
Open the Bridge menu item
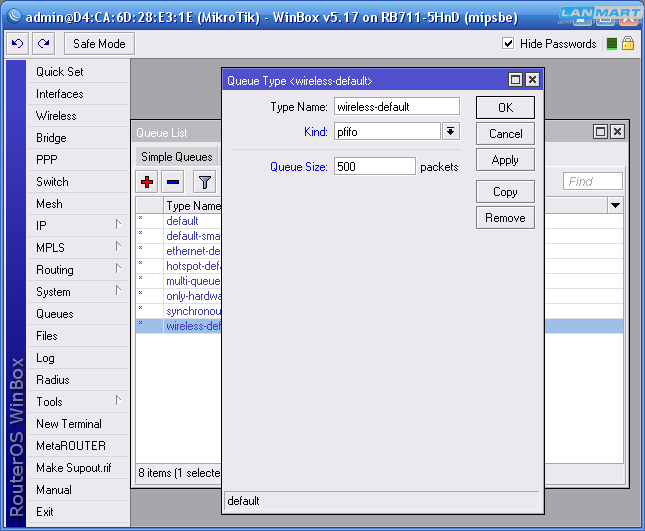[78, 138]
